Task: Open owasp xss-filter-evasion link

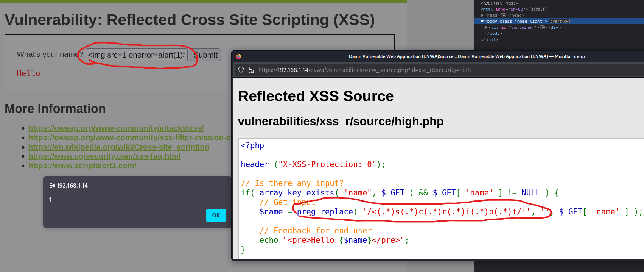Action: (130, 138)
